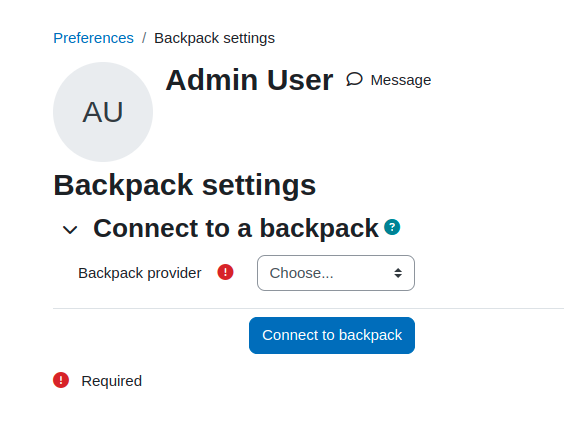This screenshot has width=564, height=425.
Task: Click the Connect to a backpack section heading
Action: (236, 228)
